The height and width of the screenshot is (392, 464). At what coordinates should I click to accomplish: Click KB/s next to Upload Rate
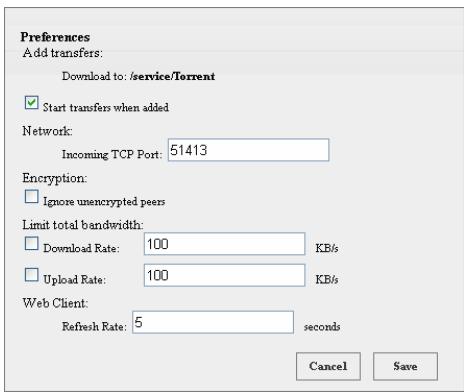tap(327, 280)
